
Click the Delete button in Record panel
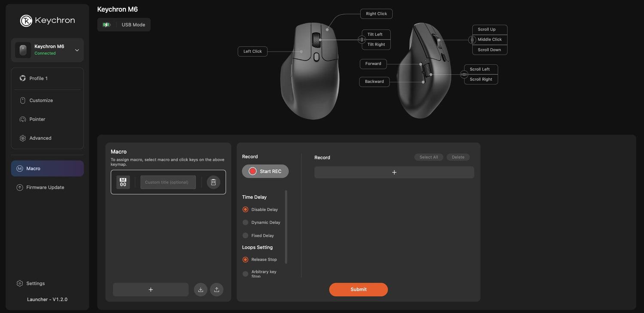point(458,157)
